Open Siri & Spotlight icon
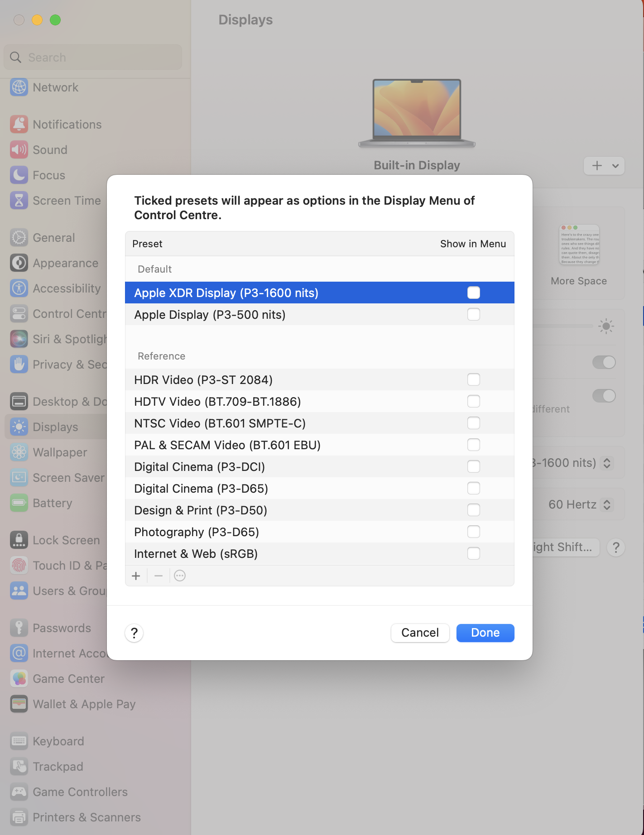 [x=19, y=339]
